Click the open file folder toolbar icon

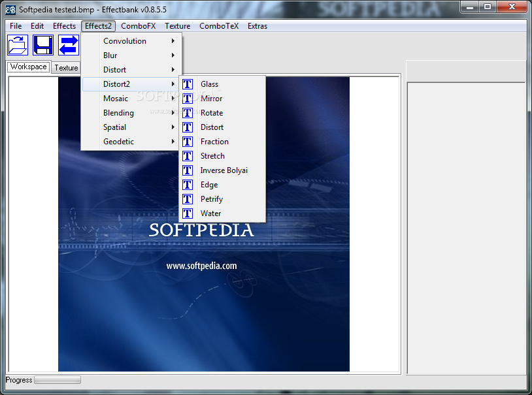coord(18,45)
